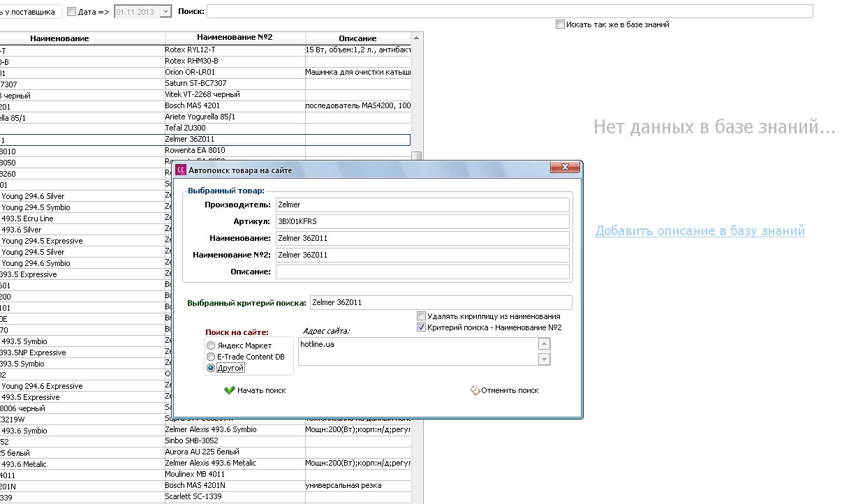
Task: Click the универсальная резка description cell
Action: 358,486
